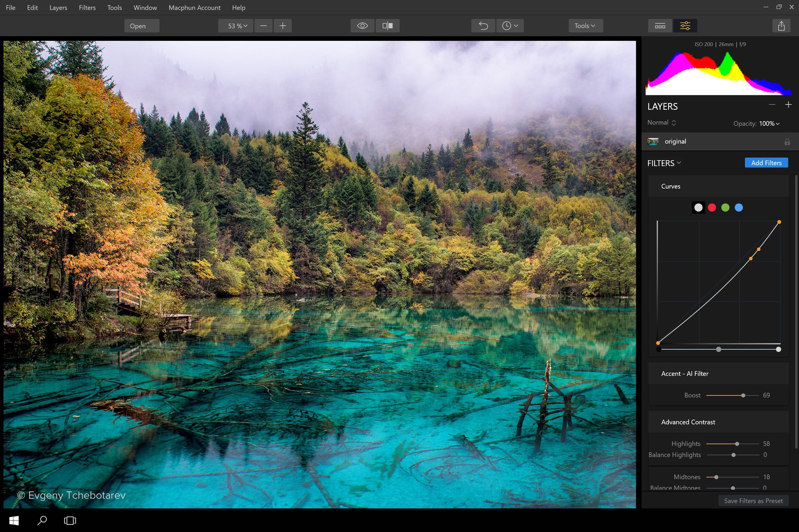Viewport: 799px width, 532px height.
Task: Add a new layer with plus icon
Action: click(x=788, y=105)
